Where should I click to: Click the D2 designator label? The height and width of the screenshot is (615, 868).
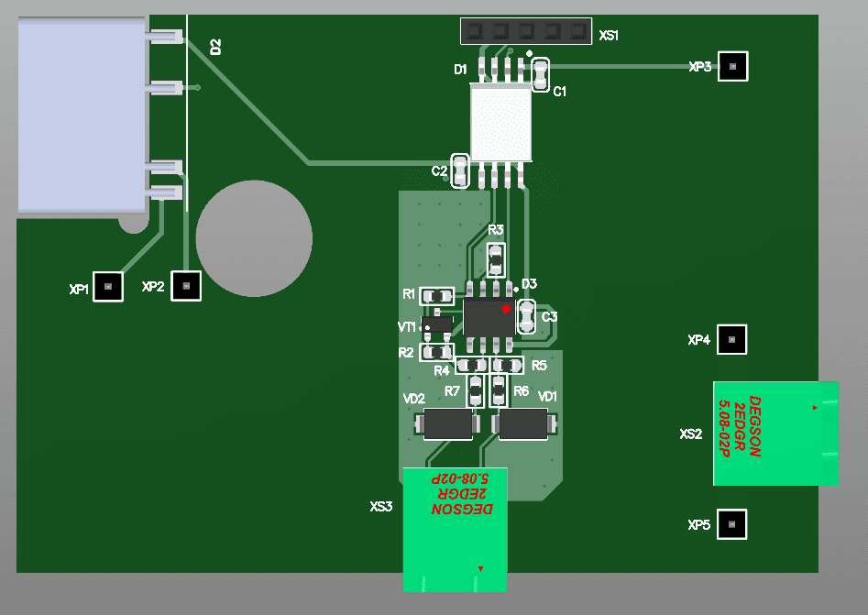click(x=216, y=47)
